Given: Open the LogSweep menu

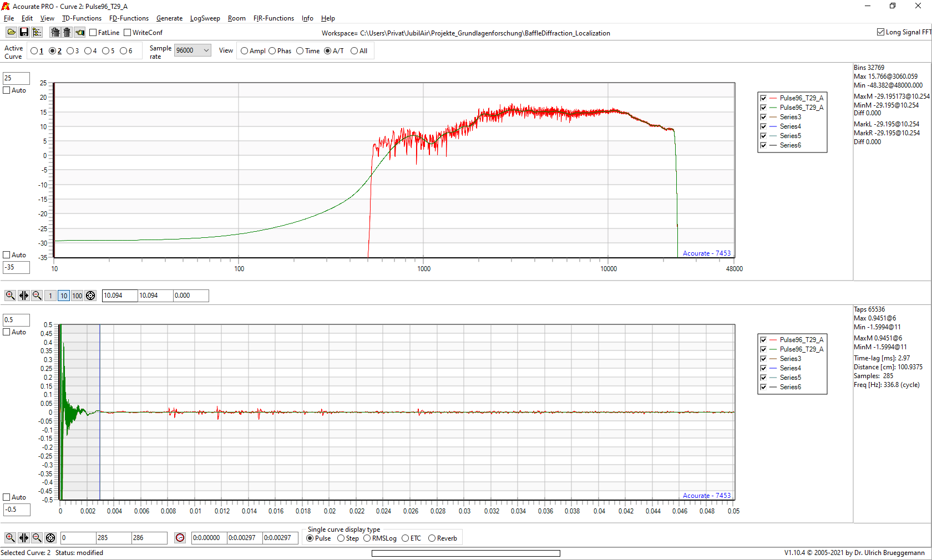Looking at the screenshot, I should [205, 18].
